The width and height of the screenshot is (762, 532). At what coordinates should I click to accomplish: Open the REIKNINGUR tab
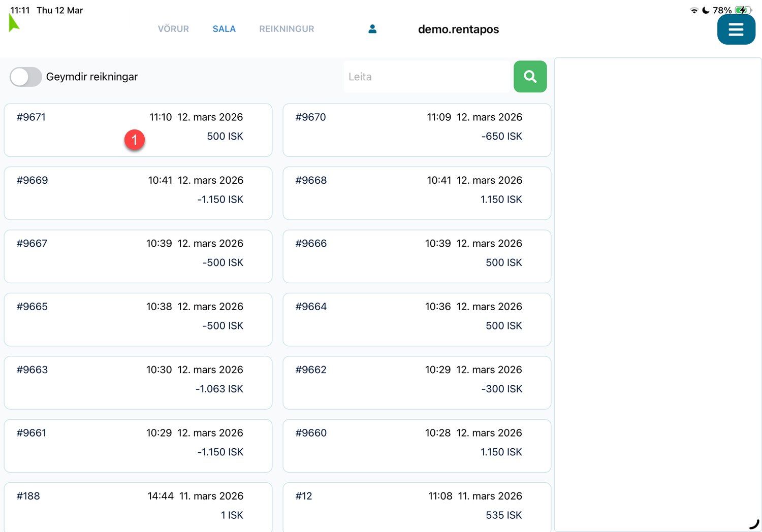(287, 29)
